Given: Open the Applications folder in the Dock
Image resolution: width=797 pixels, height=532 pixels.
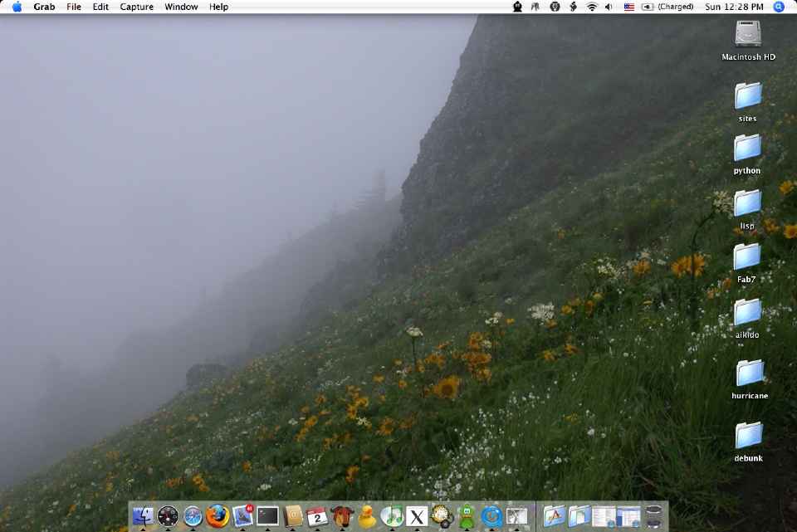Looking at the screenshot, I should pos(553,516).
